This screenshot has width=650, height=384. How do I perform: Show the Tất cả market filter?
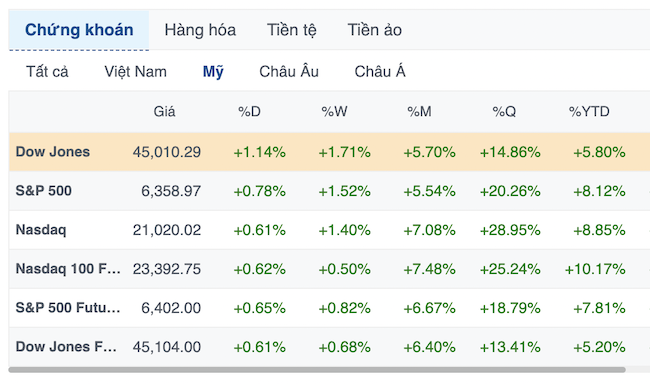pyautogui.click(x=47, y=71)
